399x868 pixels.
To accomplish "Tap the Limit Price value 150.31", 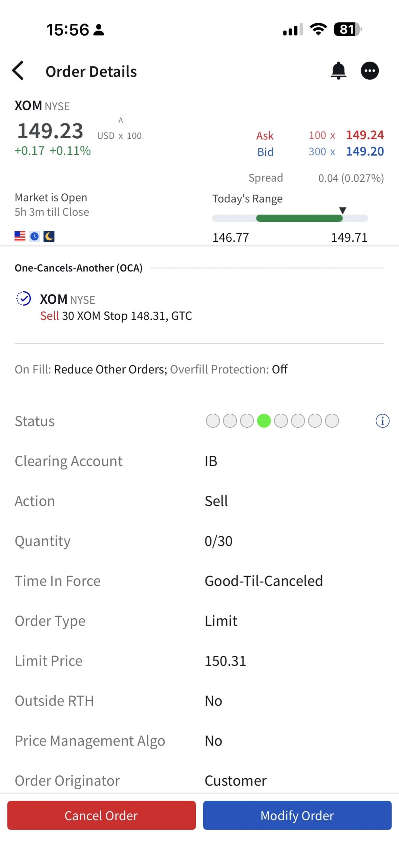I will (225, 661).
